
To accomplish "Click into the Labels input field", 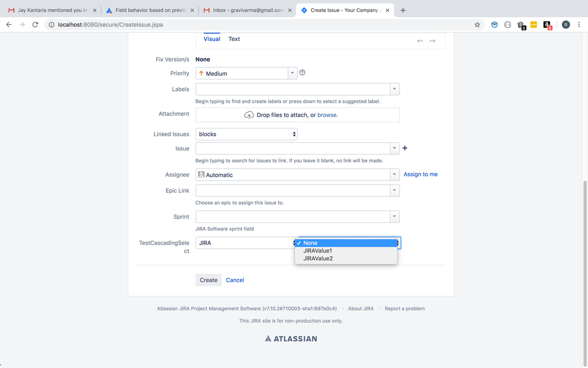I will pyautogui.click(x=293, y=89).
